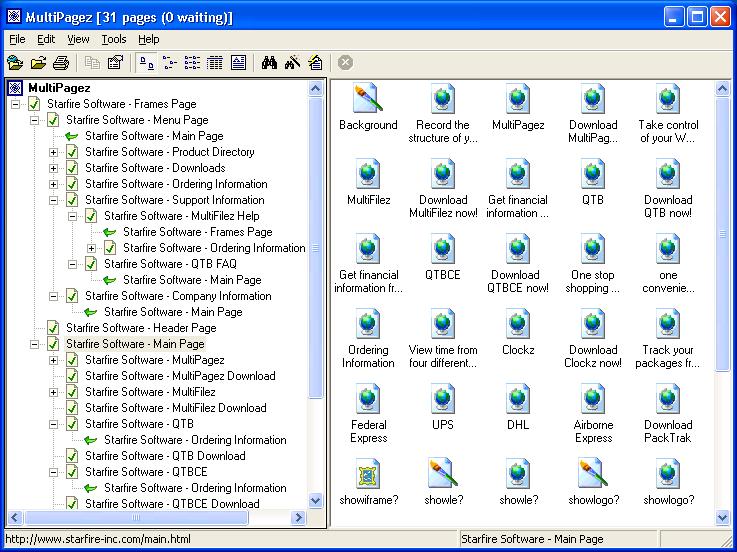This screenshot has width=737, height=552.
Task: Click tree pane horizontal scrollbar right arrow
Action: coord(298,518)
